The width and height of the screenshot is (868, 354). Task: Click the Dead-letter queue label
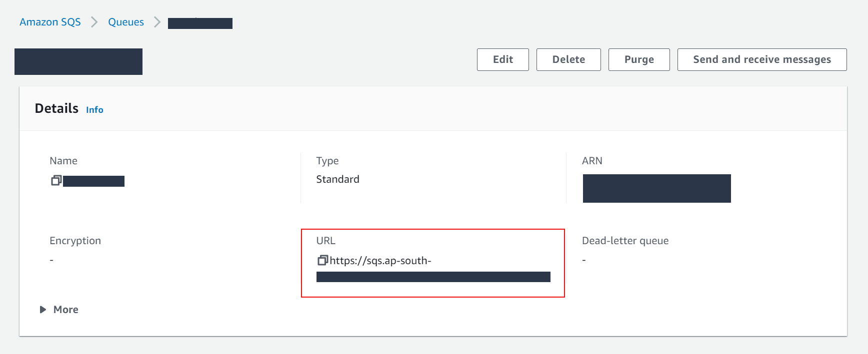point(625,241)
